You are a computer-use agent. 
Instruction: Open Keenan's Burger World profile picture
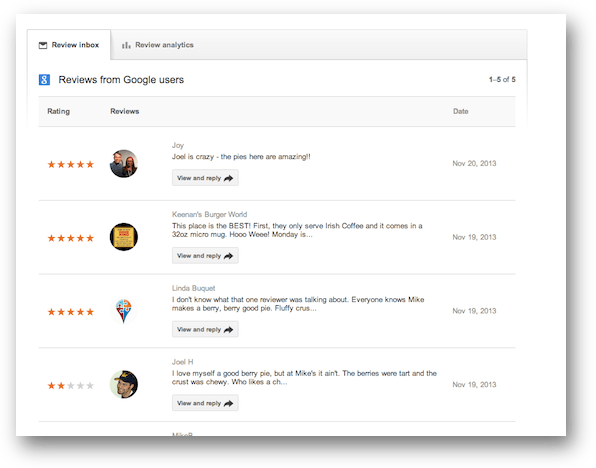coord(124,237)
